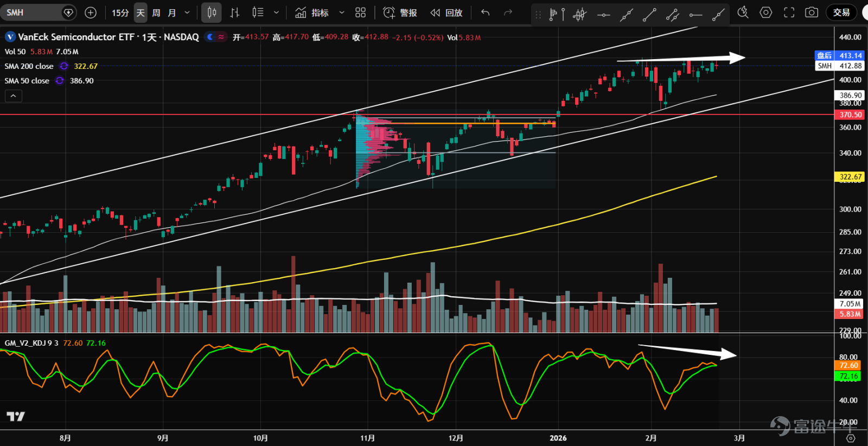Click the red 370.50 price line label
This screenshot has width=868, height=446.
click(850, 114)
